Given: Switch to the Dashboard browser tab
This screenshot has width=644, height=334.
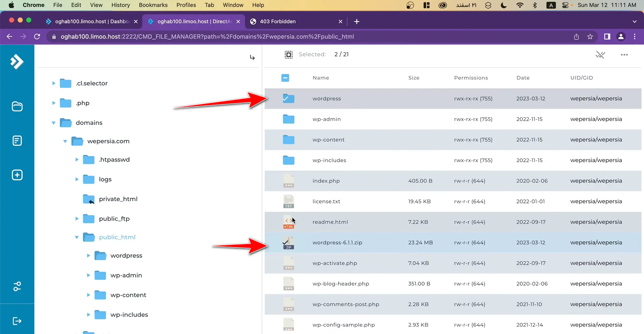Looking at the screenshot, I should click(92, 21).
